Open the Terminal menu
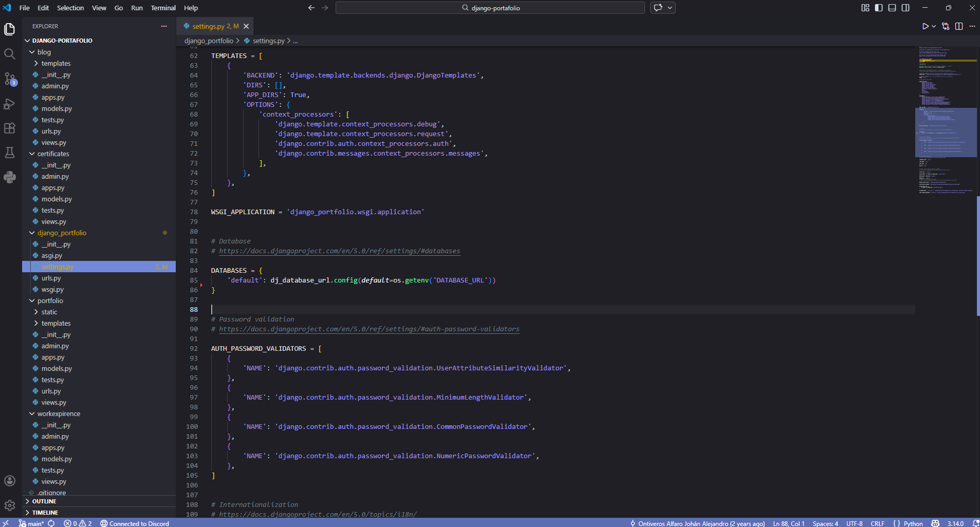Screen dimensions: 980x527 click(x=163, y=8)
